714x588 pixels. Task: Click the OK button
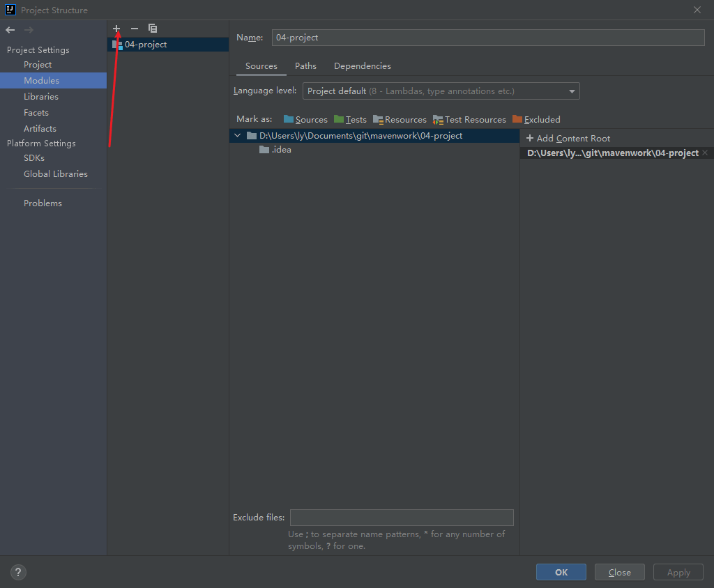561,572
